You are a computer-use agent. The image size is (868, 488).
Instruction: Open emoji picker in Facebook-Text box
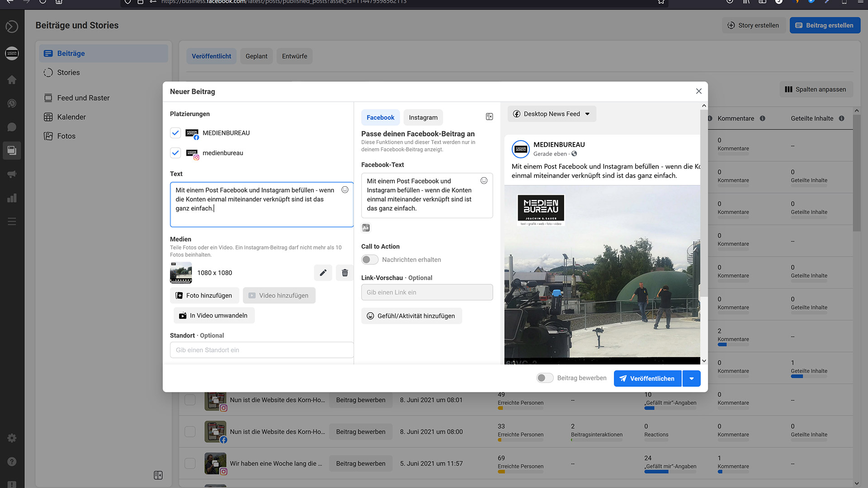pyautogui.click(x=484, y=181)
